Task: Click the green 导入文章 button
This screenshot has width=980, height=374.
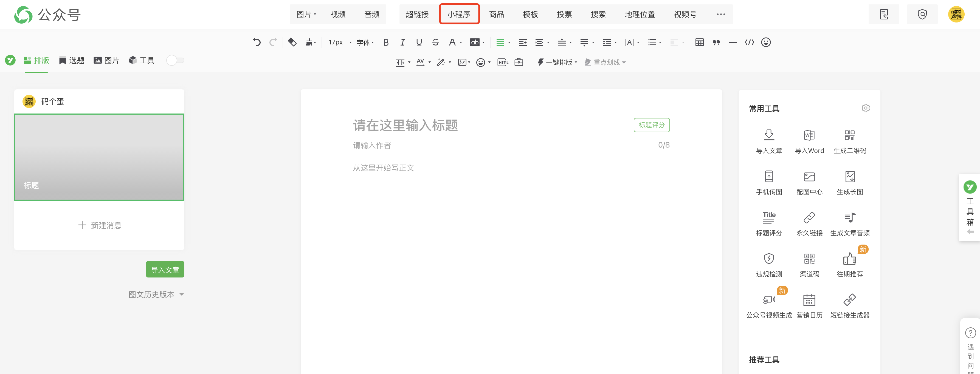Action: [165, 270]
